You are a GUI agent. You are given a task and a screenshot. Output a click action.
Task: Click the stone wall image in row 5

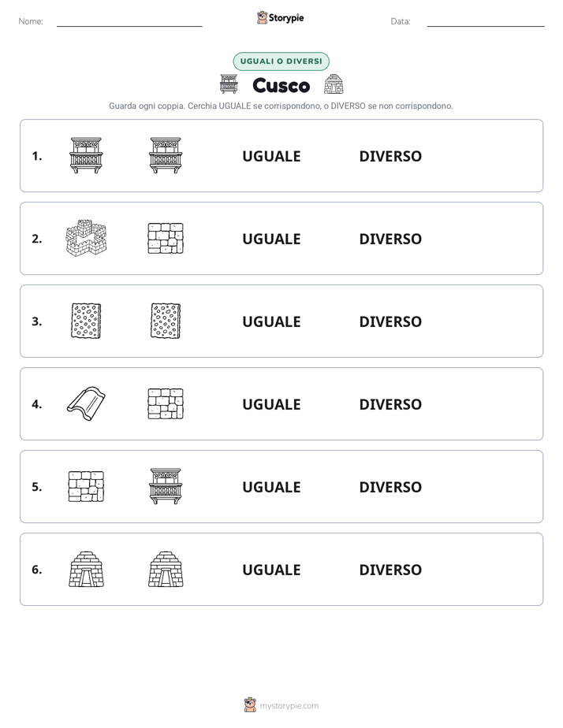pyautogui.click(x=86, y=487)
